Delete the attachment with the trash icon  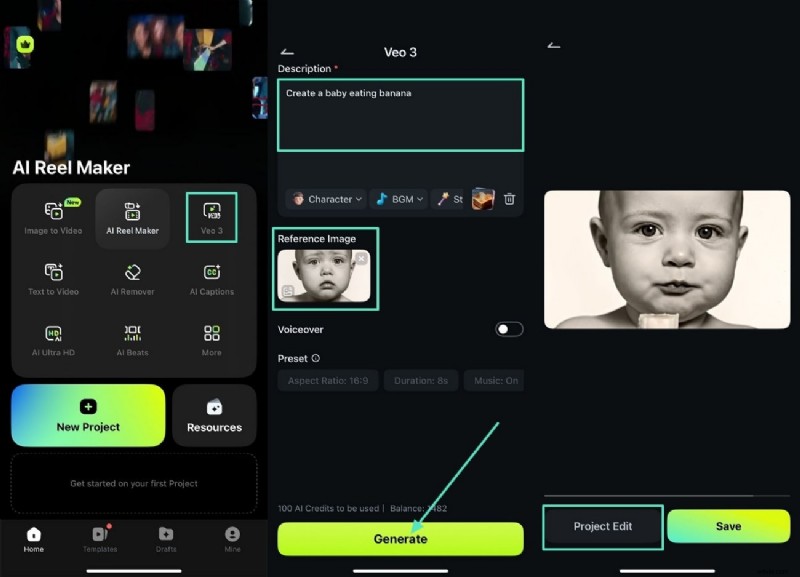point(510,199)
